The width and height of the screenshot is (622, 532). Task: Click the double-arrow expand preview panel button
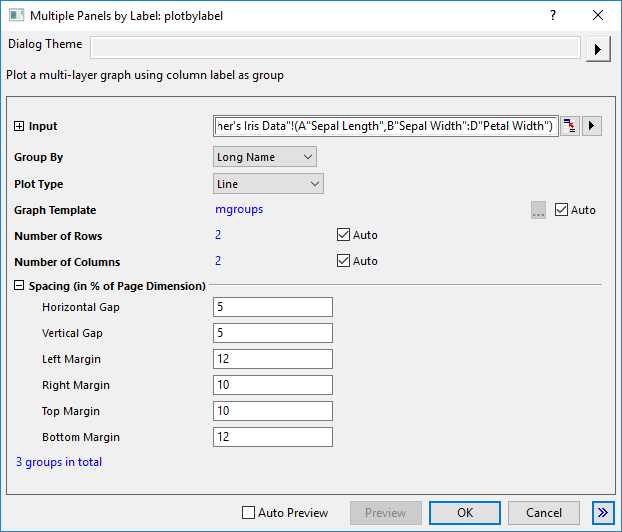coord(602,513)
